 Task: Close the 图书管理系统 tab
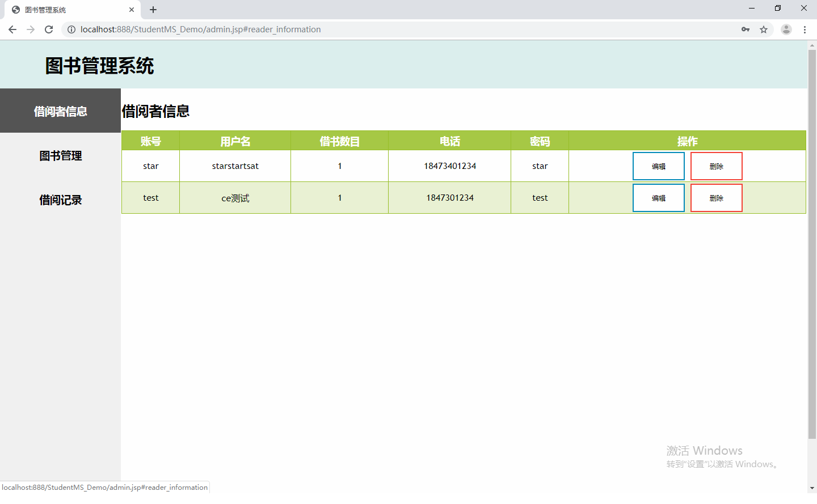132,10
